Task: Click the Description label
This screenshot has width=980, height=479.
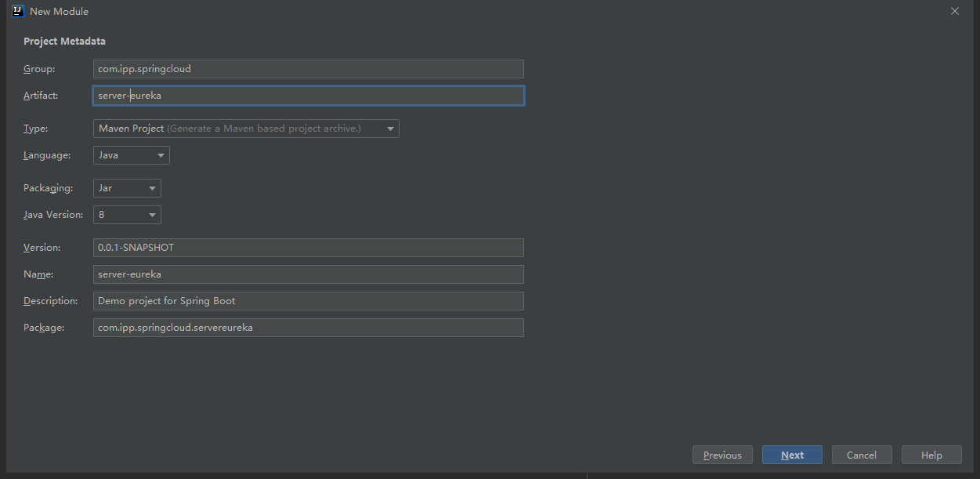Action: click(51, 301)
